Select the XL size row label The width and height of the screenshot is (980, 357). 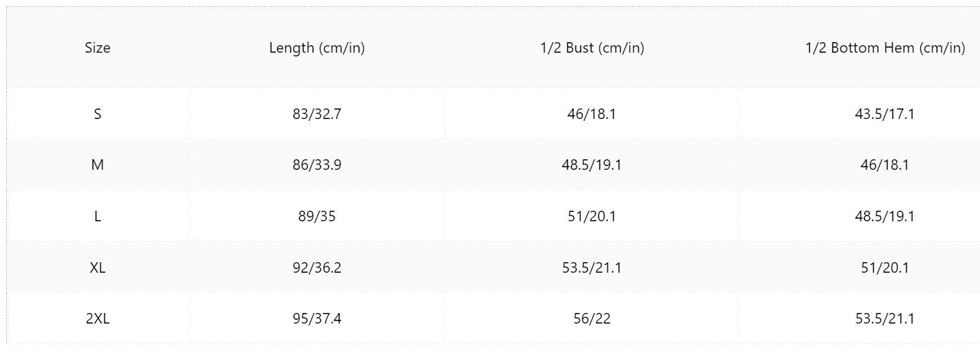click(x=97, y=268)
